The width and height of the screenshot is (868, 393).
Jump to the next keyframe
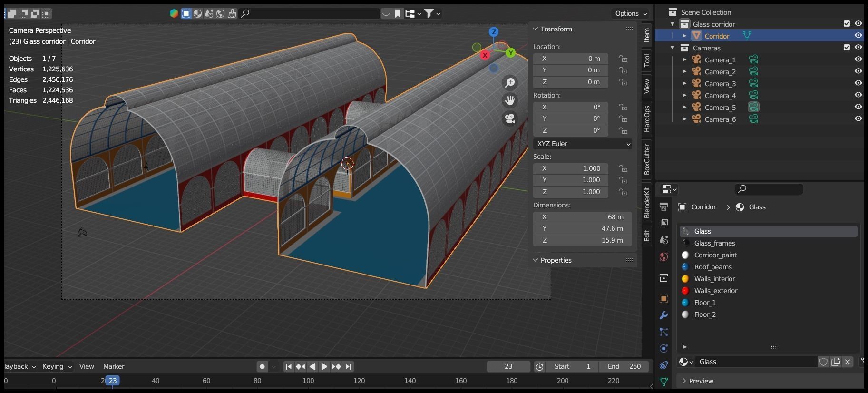coord(336,366)
